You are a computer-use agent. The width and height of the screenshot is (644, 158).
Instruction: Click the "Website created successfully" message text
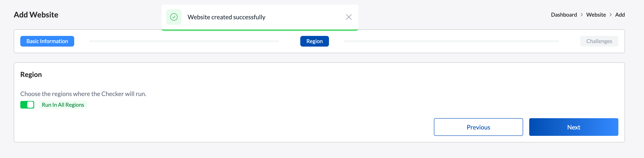click(x=226, y=17)
